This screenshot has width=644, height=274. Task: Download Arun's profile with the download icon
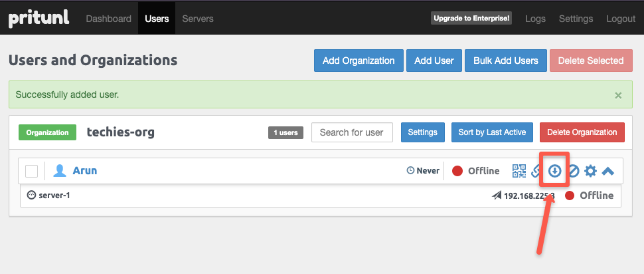click(555, 171)
